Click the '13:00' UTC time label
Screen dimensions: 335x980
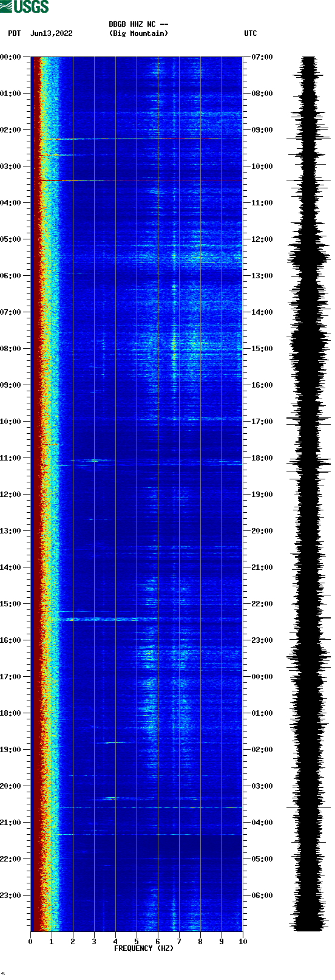[262, 276]
